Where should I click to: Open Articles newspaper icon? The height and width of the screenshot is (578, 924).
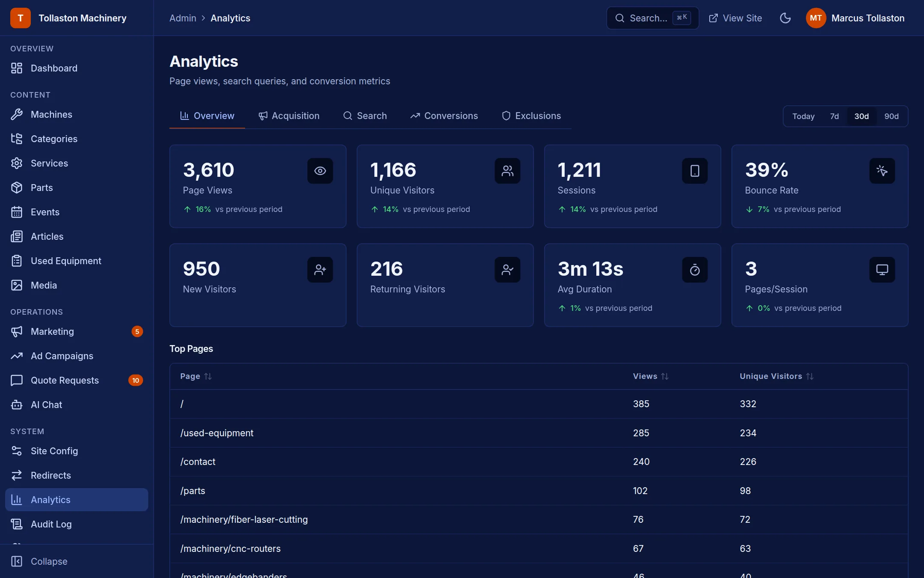tap(17, 236)
